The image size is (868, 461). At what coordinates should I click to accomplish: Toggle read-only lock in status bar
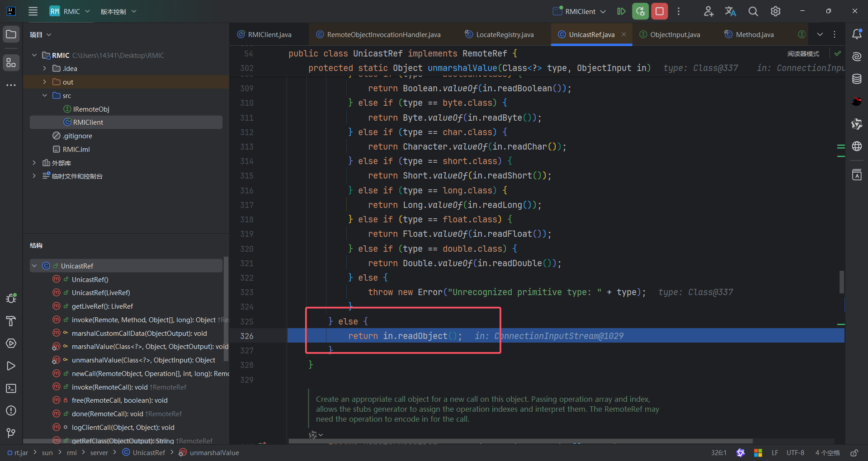pos(854,452)
